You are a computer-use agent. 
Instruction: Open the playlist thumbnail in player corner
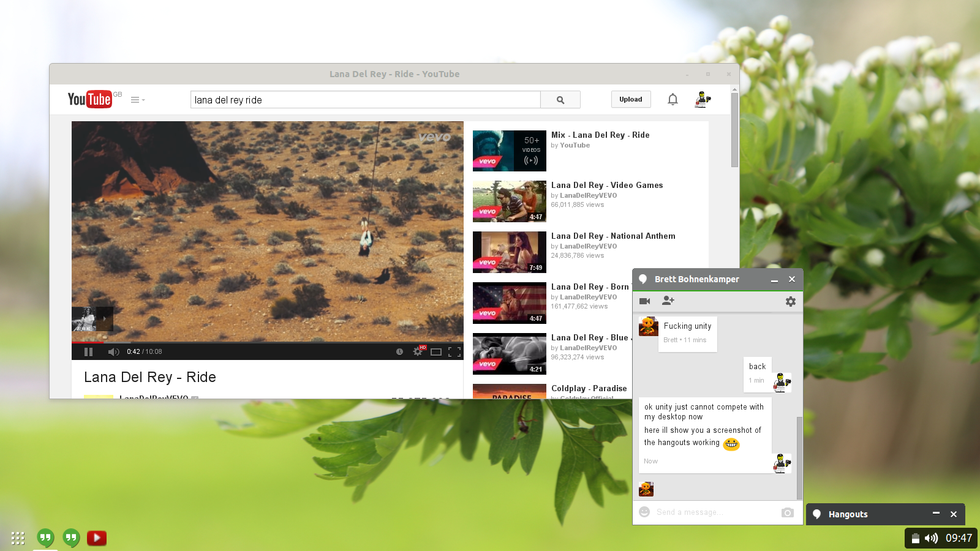[92, 319]
